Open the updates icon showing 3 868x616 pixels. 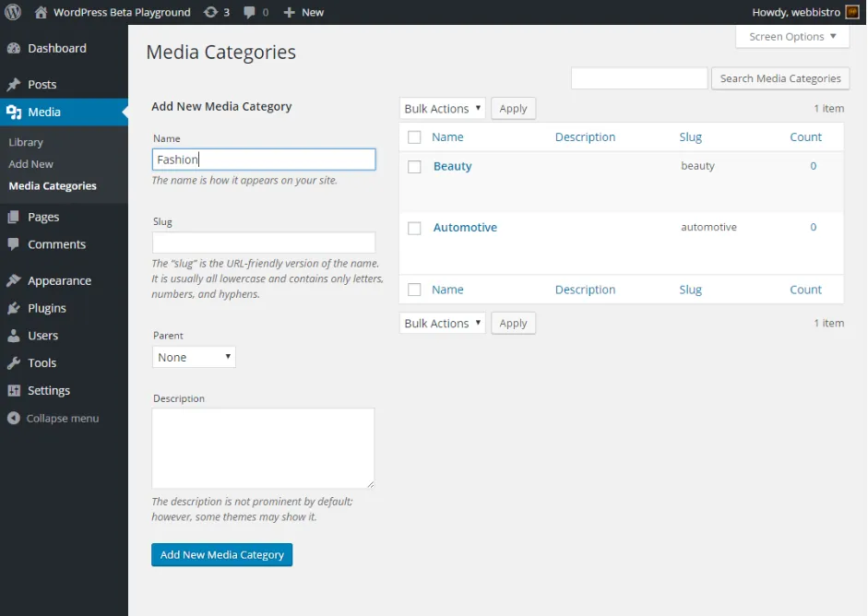210,12
